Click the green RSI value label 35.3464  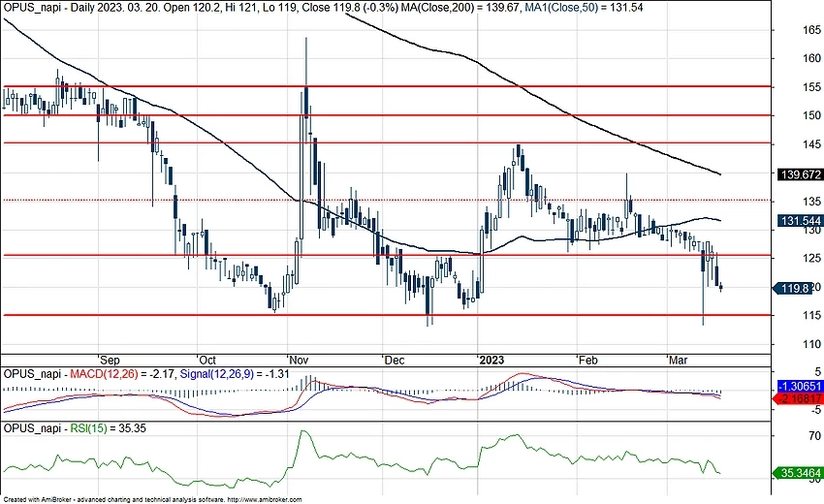pos(801,474)
